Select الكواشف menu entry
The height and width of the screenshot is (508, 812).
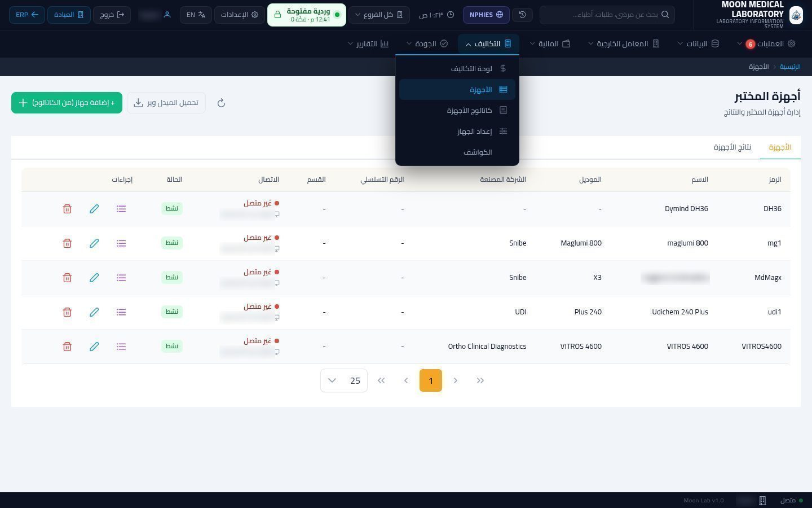coord(457,152)
